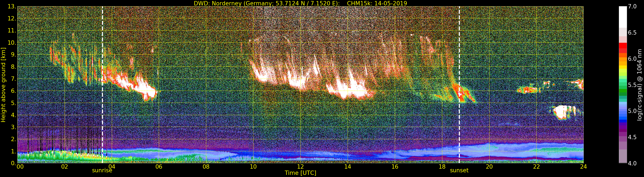Click the colorbar tick label '6.0'
Image resolution: width=644 pixels, height=177 pixels.
point(632,59)
